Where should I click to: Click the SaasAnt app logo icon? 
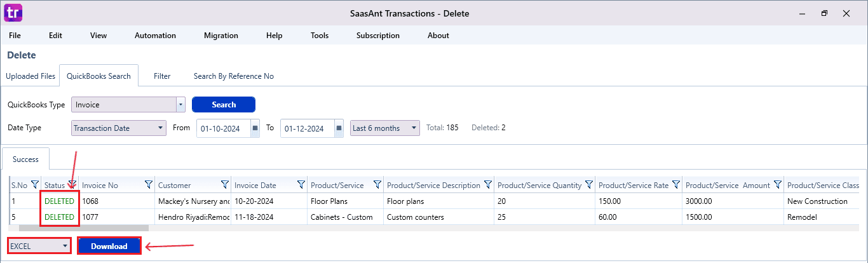pyautogui.click(x=13, y=13)
